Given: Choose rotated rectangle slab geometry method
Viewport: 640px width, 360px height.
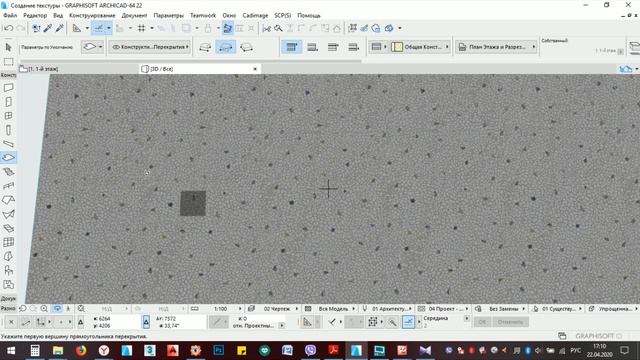Looking at the screenshot, I should pyautogui.click(x=247, y=47).
